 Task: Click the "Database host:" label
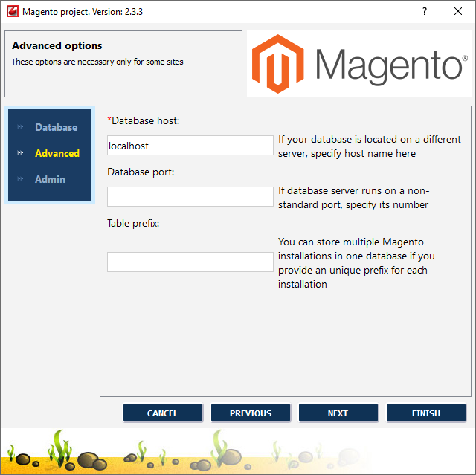(144, 120)
